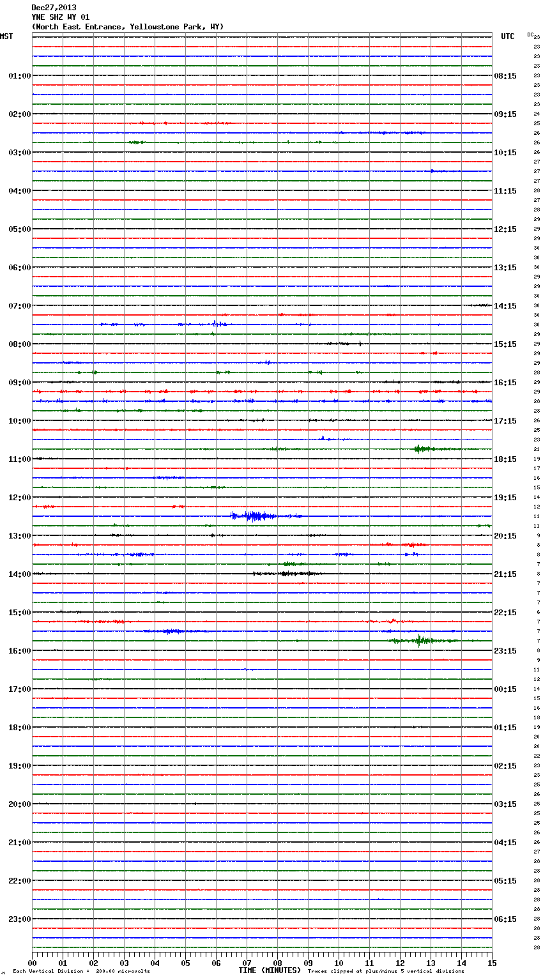
Task: Click the 17:00 MST hour label
Action: [20, 689]
